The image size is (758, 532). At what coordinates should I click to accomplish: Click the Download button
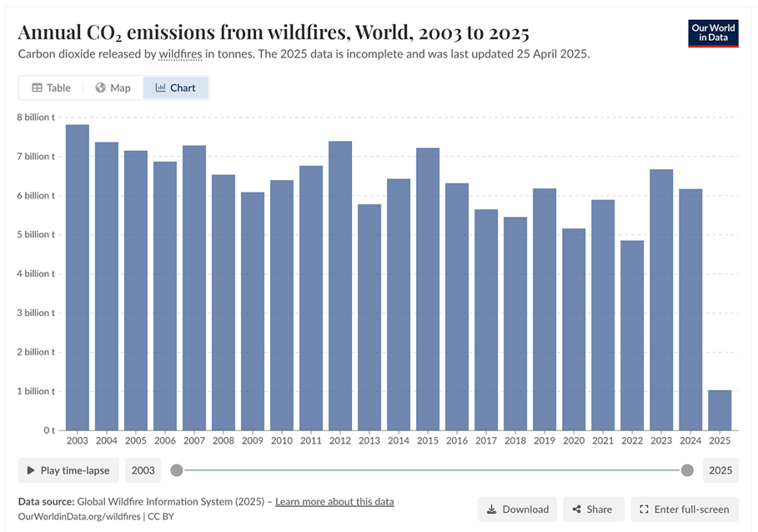(x=517, y=509)
